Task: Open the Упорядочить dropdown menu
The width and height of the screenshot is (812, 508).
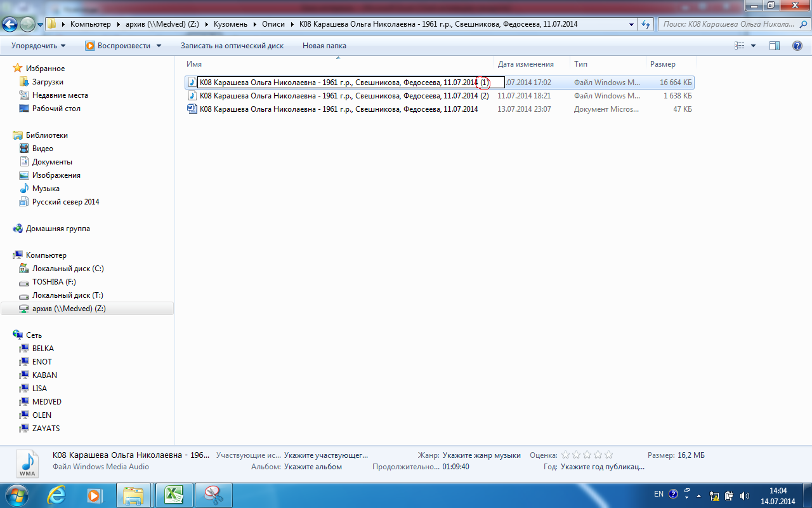Action: click(38, 46)
